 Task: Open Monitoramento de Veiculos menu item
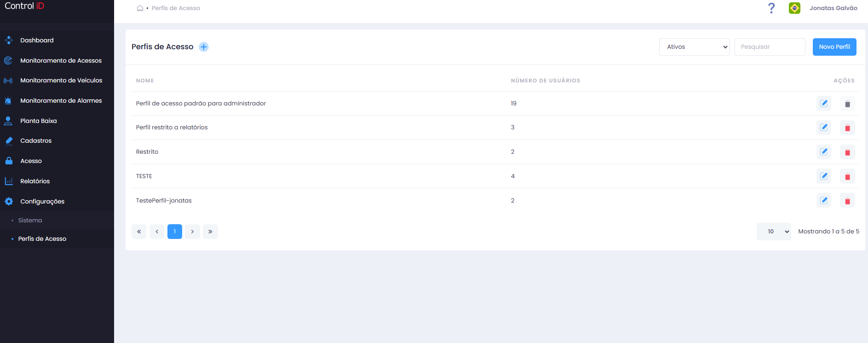(x=61, y=81)
